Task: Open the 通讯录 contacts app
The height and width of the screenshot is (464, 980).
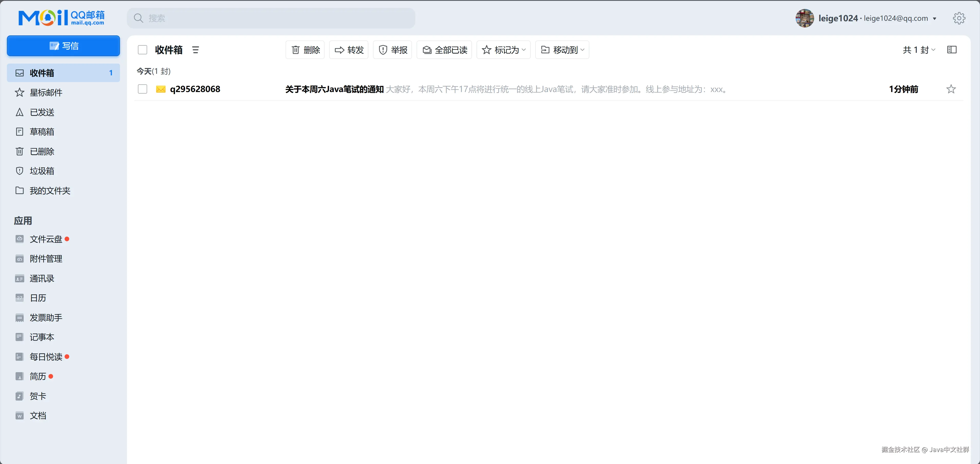Action: point(42,278)
